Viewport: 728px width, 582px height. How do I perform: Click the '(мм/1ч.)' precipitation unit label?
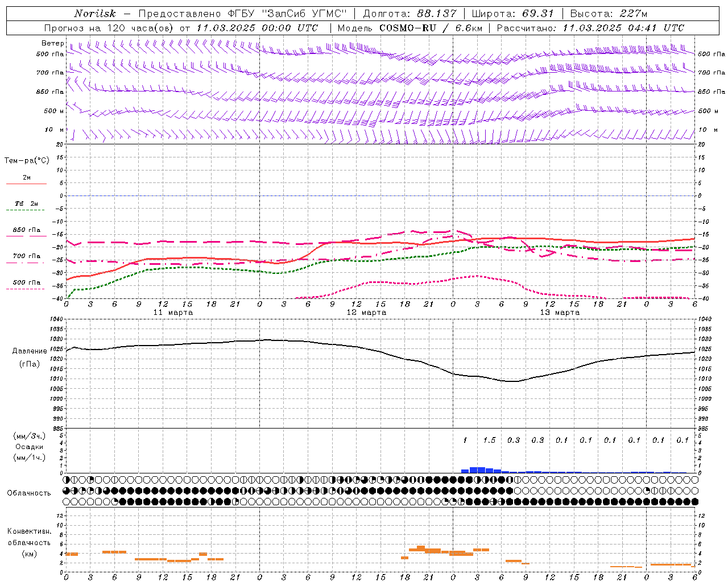pyautogui.click(x=29, y=457)
